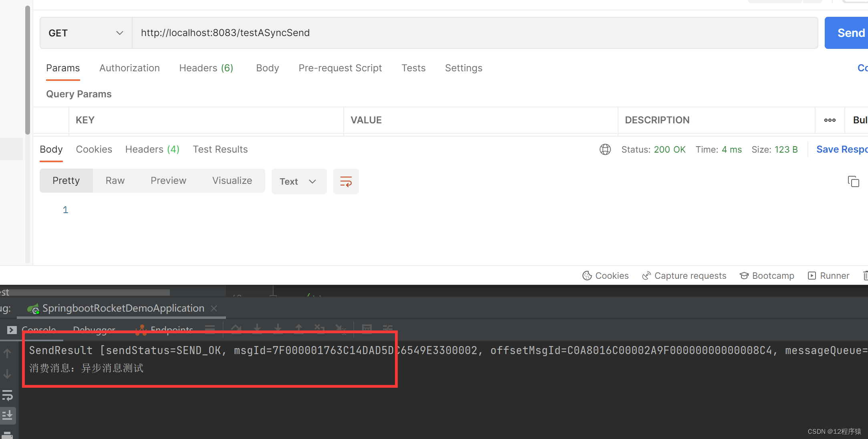Open the Runner from the footer bar
Screen dimensions: 868x439
828,276
